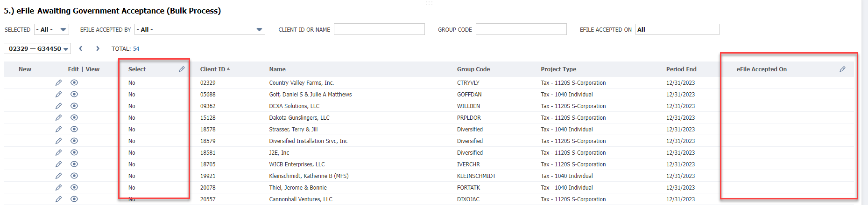This screenshot has width=868, height=205.
Task: View Kleinschmidt, Katherine B (MFS) record
Action: pos(74,176)
